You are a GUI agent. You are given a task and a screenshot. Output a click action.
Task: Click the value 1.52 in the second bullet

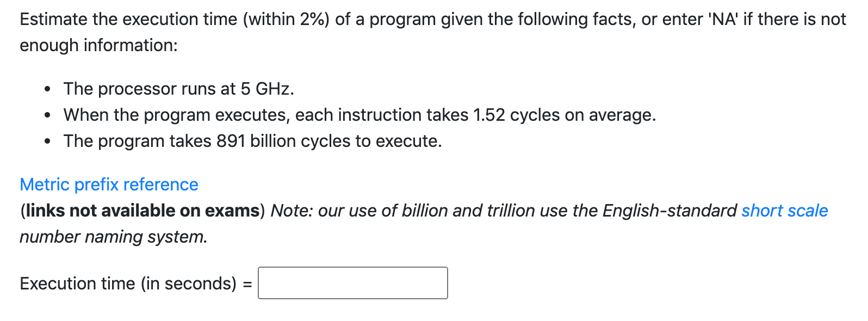click(488, 115)
